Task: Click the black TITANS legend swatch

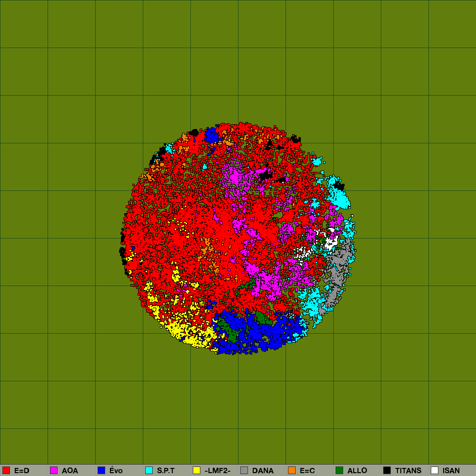Action: pos(387,470)
